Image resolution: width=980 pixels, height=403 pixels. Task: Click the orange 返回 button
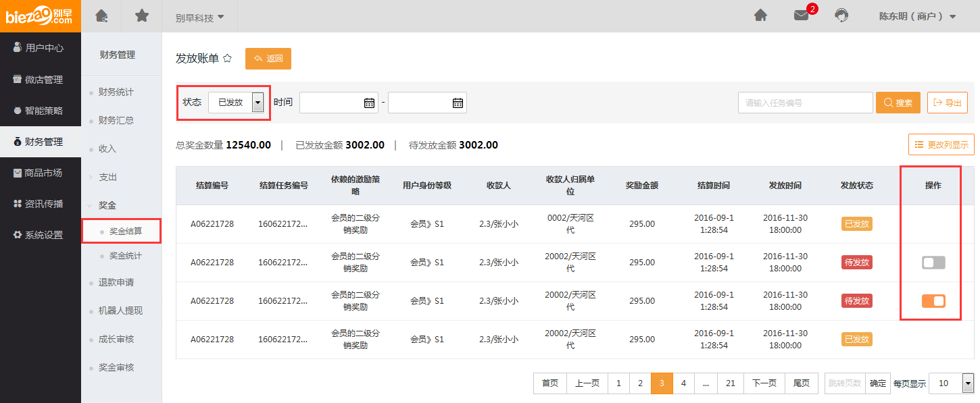click(x=268, y=59)
